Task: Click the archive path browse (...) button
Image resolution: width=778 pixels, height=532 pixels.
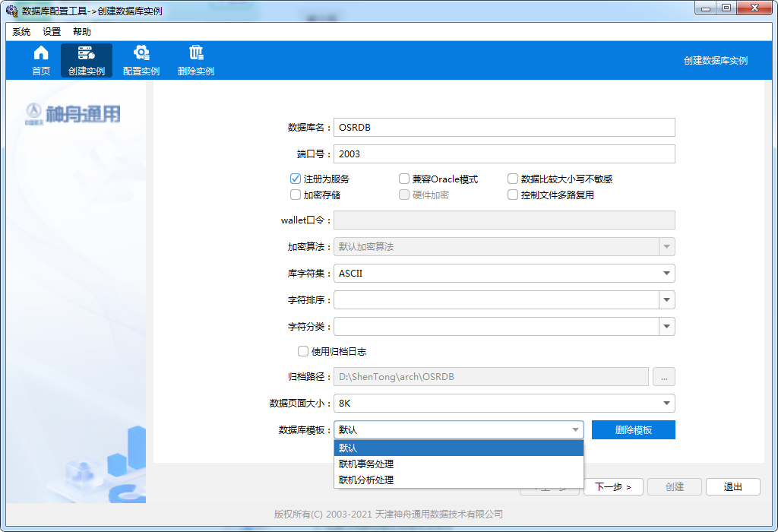Action: click(663, 376)
